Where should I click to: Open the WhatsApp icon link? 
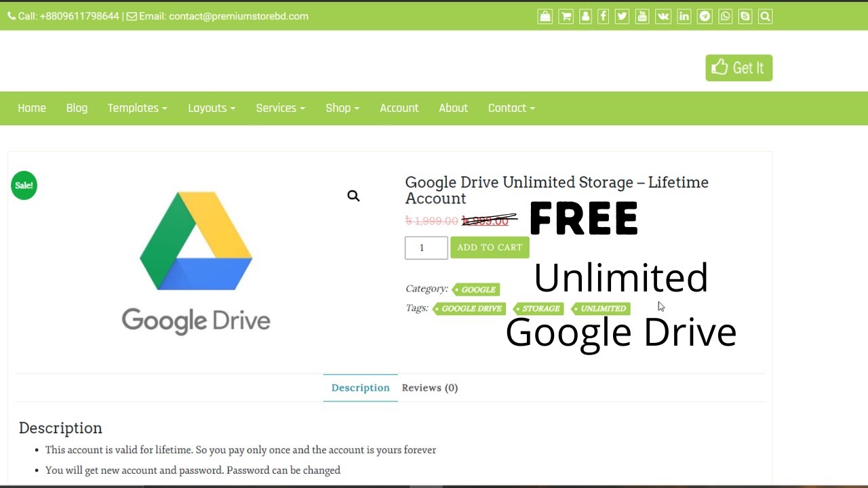726,16
